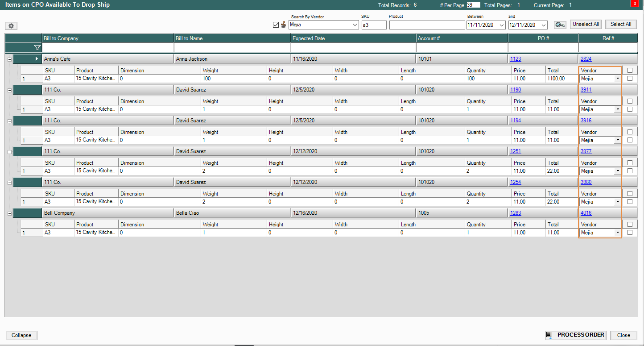This screenshot has width=644, height=346.
Task: Open Vendor dropdown in Anna's Cafe row
Action: pos(617,79)
